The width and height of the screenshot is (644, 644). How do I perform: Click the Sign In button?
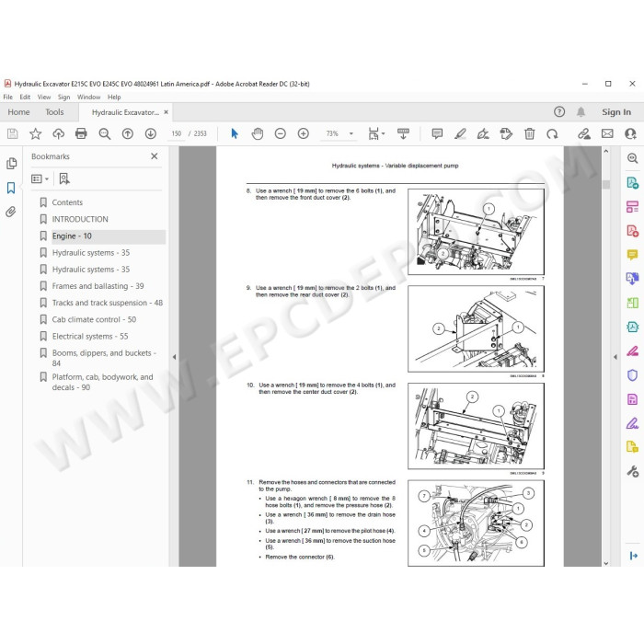tap(616, 111)
